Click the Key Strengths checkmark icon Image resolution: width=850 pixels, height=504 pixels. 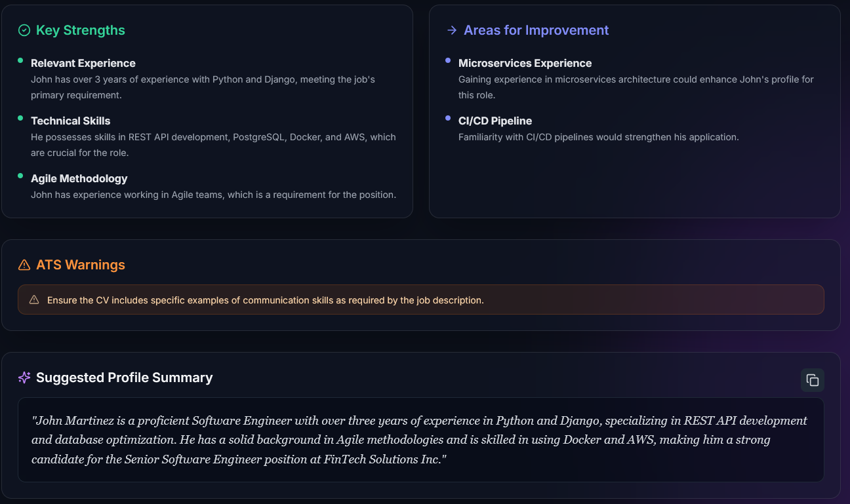[x=24, y=30]
